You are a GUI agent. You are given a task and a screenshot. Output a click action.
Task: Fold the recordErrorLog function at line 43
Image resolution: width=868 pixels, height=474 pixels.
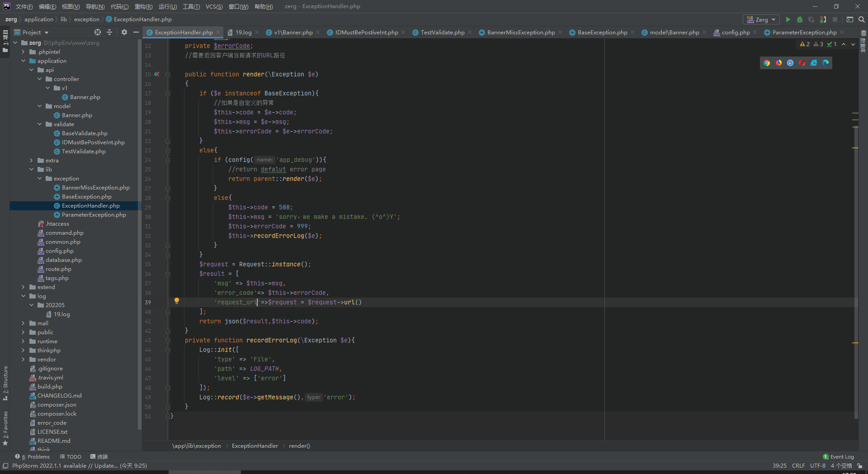coord(168,341)
